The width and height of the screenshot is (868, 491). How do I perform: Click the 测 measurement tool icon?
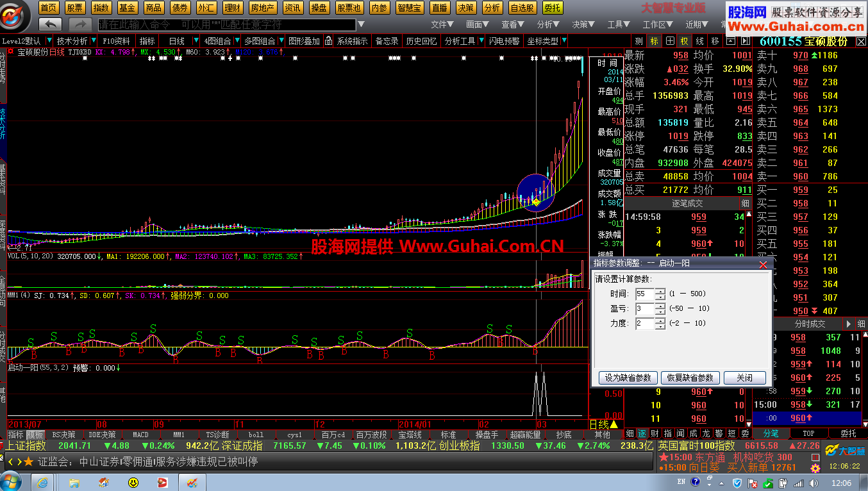click(x=639, y=41)
